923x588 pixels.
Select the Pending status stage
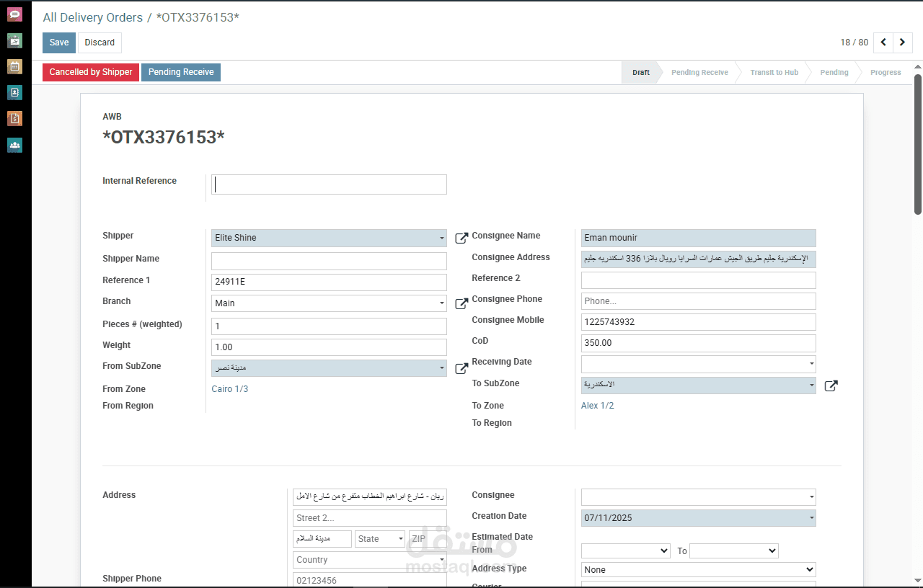coord(834,73)
